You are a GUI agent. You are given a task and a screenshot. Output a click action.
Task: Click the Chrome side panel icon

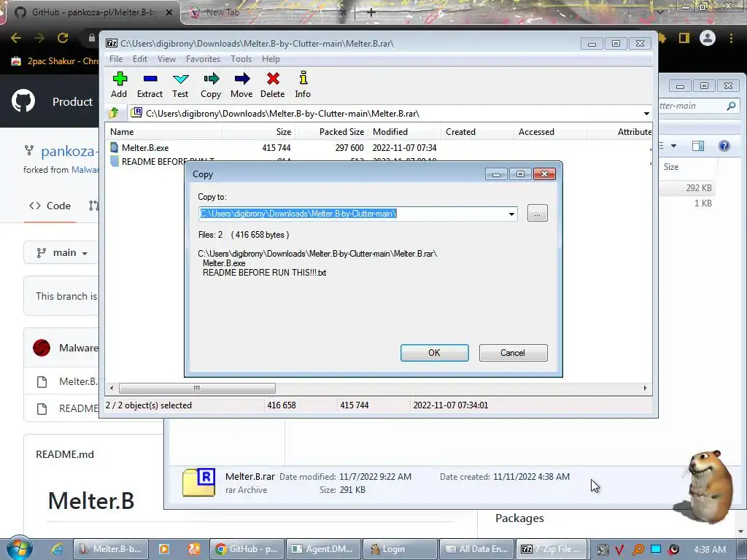(684, 38)
